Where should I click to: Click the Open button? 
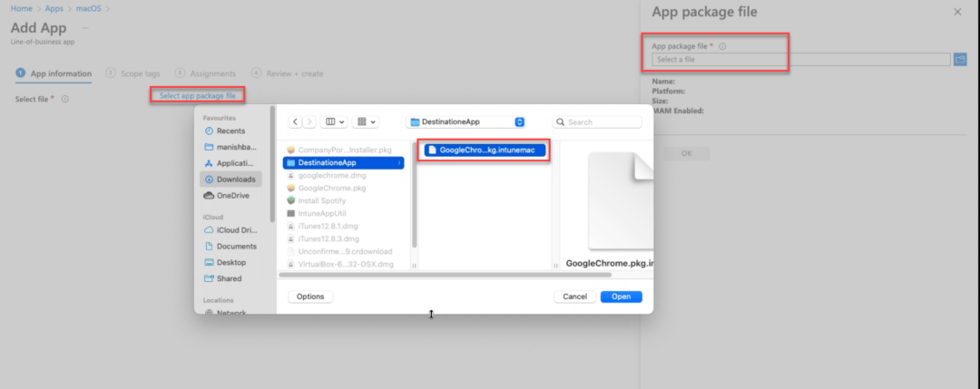click(x=622, y=297)
